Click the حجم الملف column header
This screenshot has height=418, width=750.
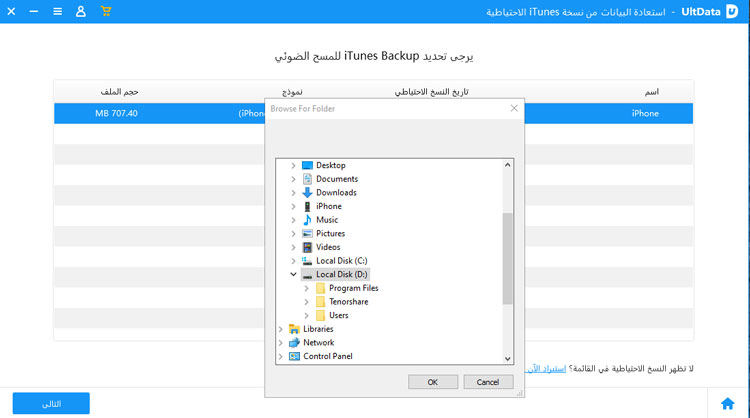coord(119,92)
